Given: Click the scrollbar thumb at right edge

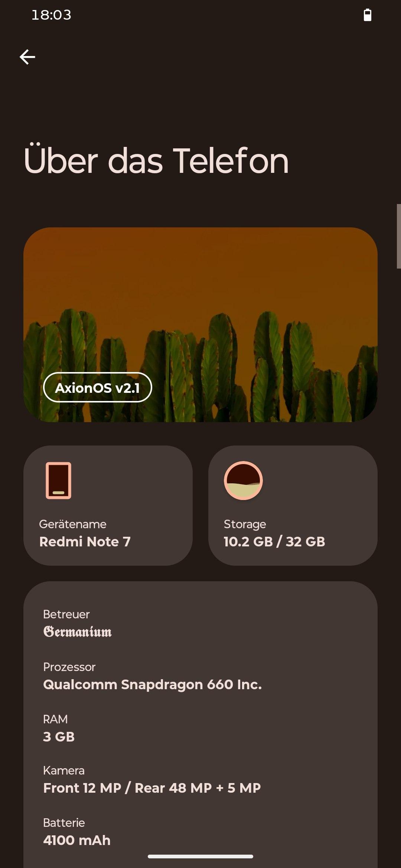Looking at the screenshot, I should coord(399,236).
